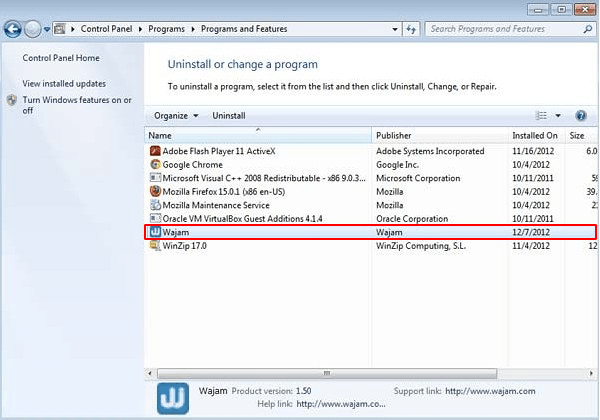The width and height of the screenshot is (600, 420).
Task: Click WinZip Computing, S.L. publisher cell
Action: pyautogui.click(x=421, y=246)
